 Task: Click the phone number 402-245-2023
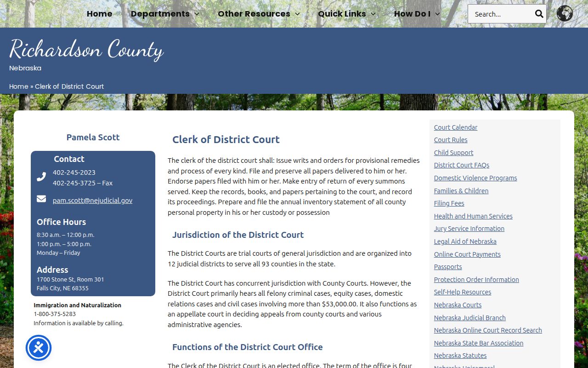(74, 172)
